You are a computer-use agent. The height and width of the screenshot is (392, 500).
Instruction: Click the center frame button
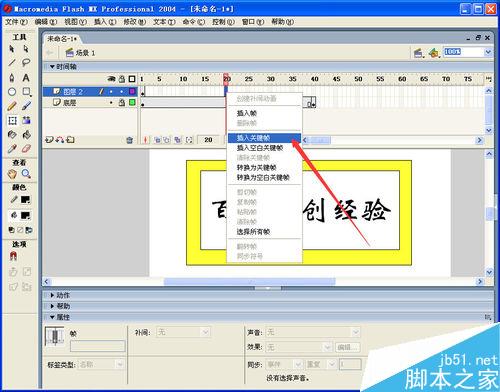pyautogui.click(x=145, y=140)
